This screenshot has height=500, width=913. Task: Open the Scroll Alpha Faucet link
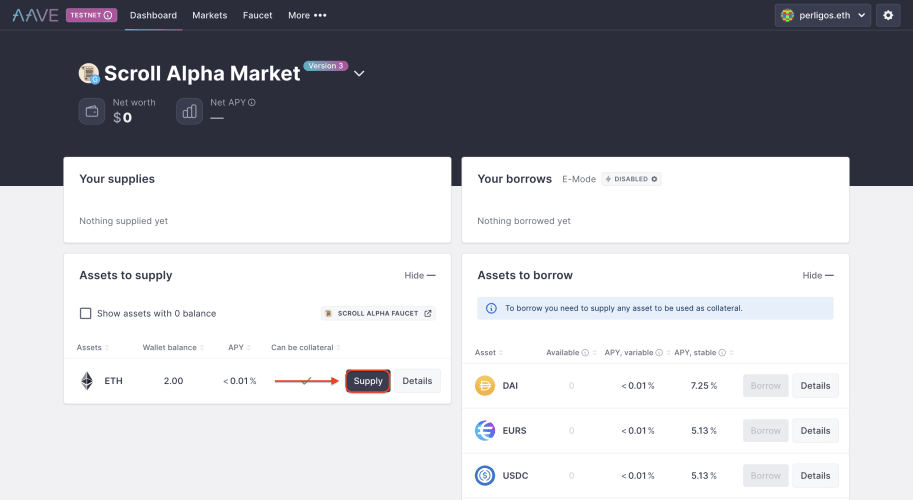pos(378,313)
